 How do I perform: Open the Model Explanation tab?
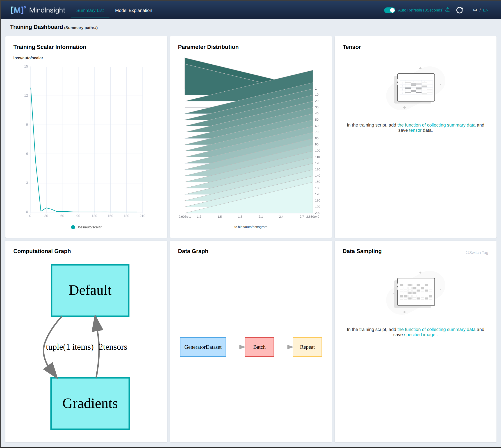134,10
